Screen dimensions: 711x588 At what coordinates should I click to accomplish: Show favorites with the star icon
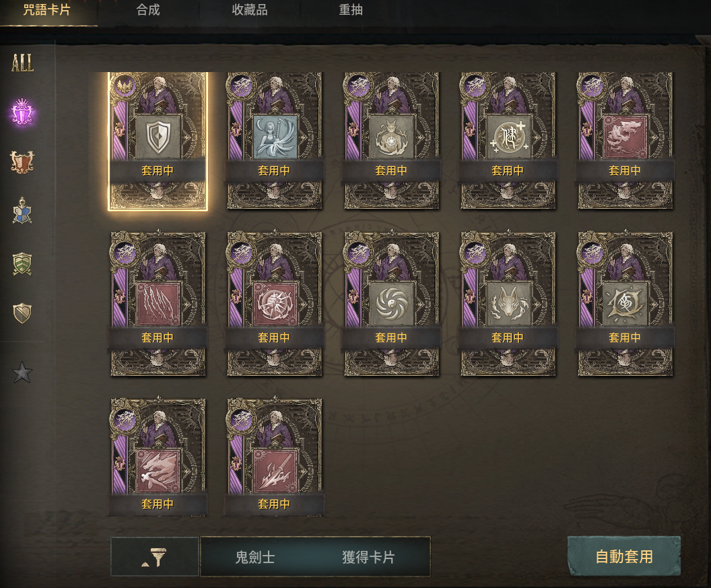click(22, 372)
